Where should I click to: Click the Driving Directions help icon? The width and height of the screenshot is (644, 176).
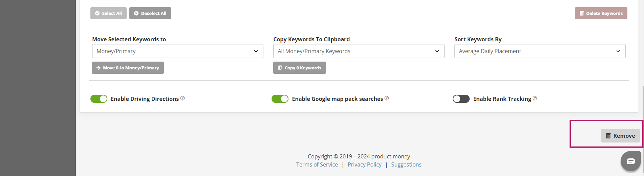[x=183, y=98]
